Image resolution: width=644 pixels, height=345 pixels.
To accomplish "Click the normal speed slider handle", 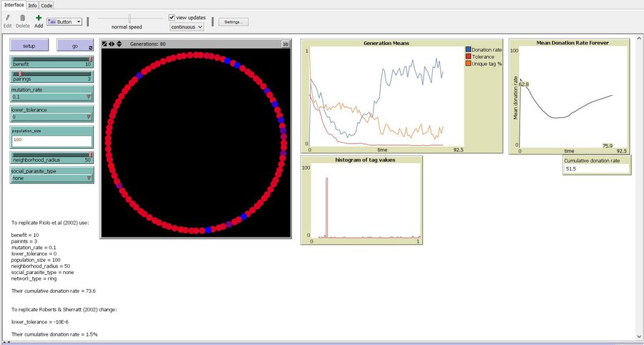I will [x=130, y=18].
